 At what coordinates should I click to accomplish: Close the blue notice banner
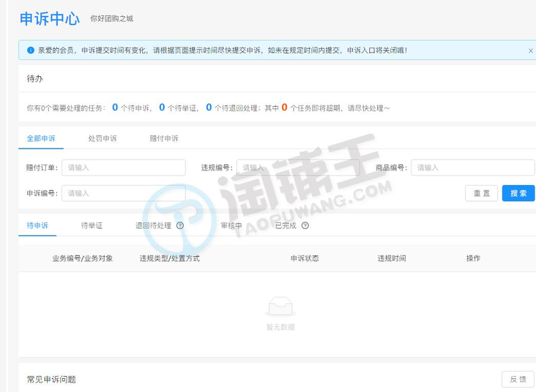click(531, 50)
